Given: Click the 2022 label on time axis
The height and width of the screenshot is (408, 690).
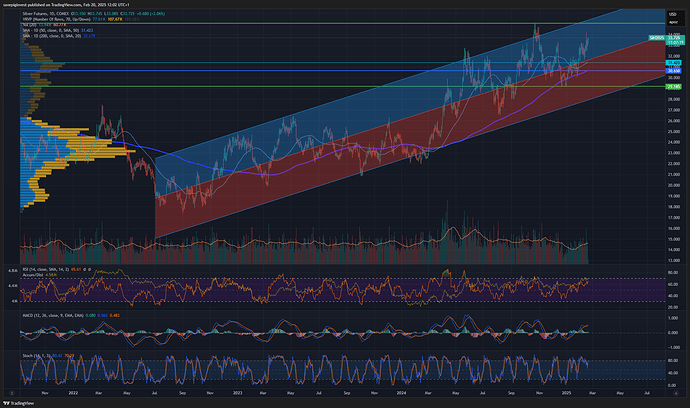Looking at the screenshot, I should [73, 392].
